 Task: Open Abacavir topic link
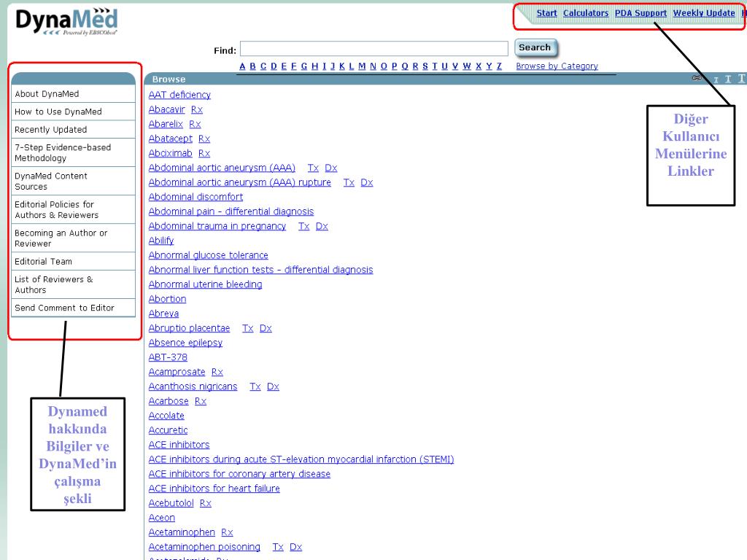(167, 109)
